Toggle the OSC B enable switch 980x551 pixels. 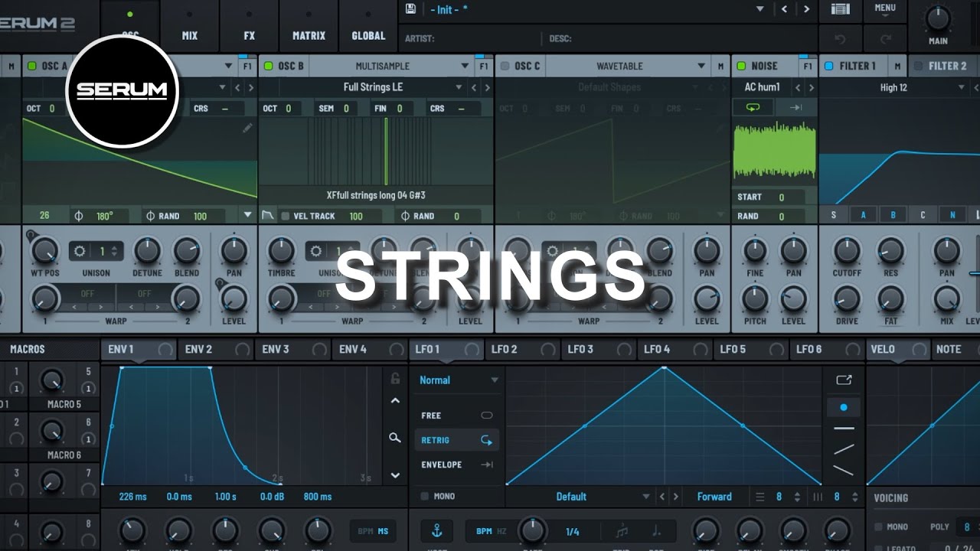(x=268, y=66)
